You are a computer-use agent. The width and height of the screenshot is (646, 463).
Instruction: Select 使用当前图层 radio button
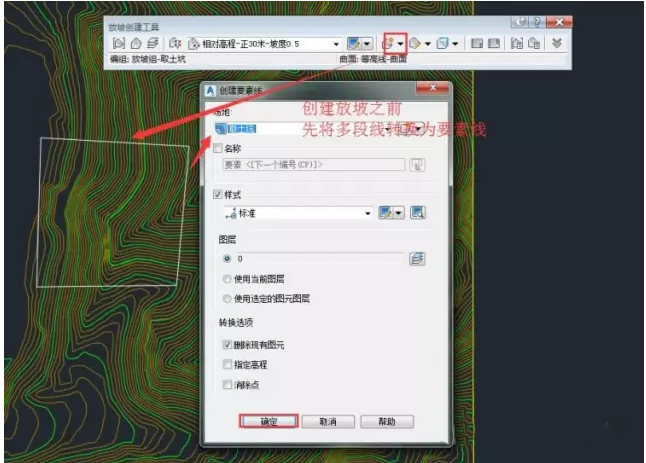click(x=227, y=278)
